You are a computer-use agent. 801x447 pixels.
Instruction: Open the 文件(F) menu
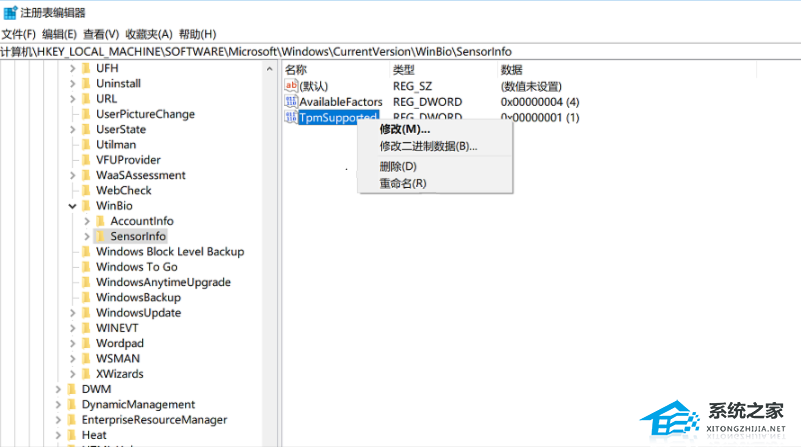pyautogui.click(x=19, y=34)
